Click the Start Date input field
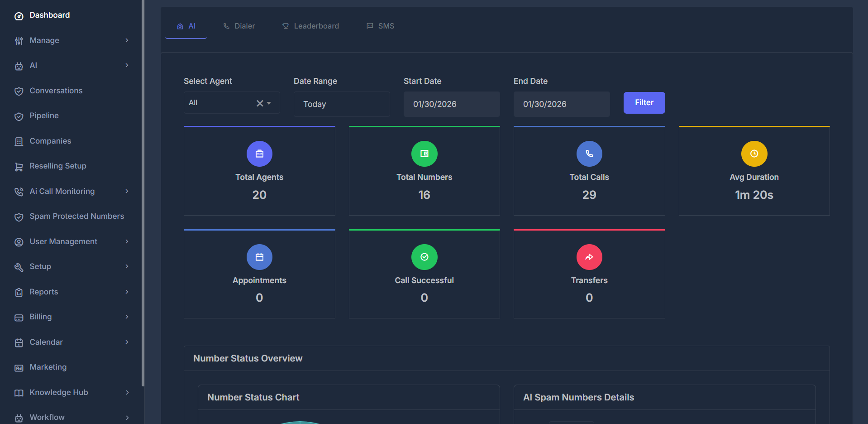The height and width of the screenshot is (424, 868). pyautogui.click(x=451, y=104)
